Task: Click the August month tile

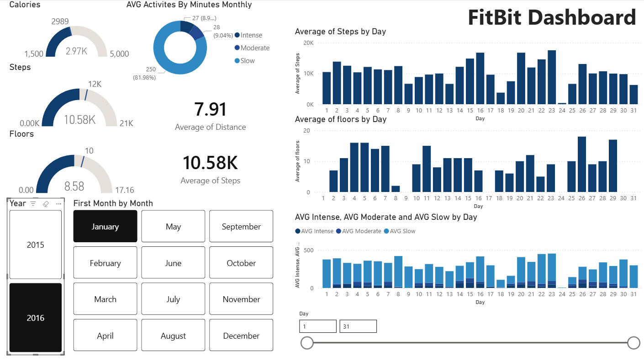Action: [173, 335]
